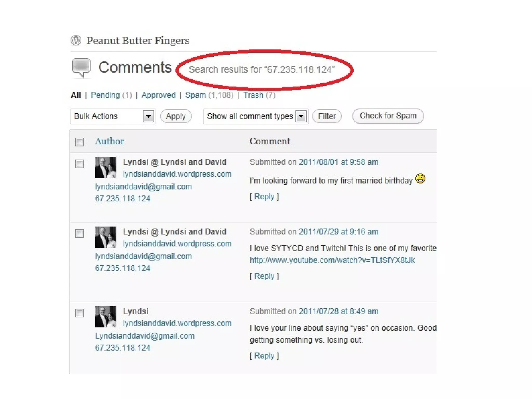Sort comments by the Author column header
The image size is (532, 399).
coord(109,141)
